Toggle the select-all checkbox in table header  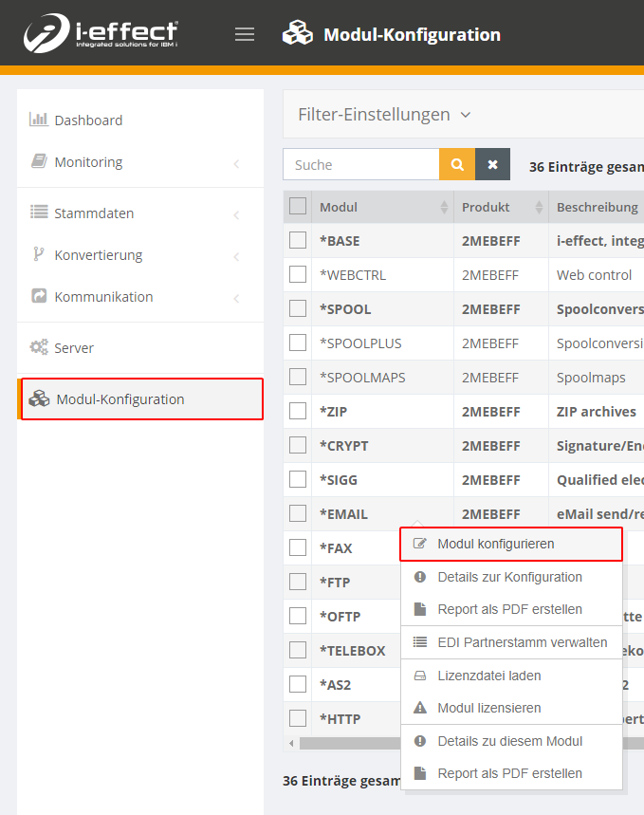(298, 206)
